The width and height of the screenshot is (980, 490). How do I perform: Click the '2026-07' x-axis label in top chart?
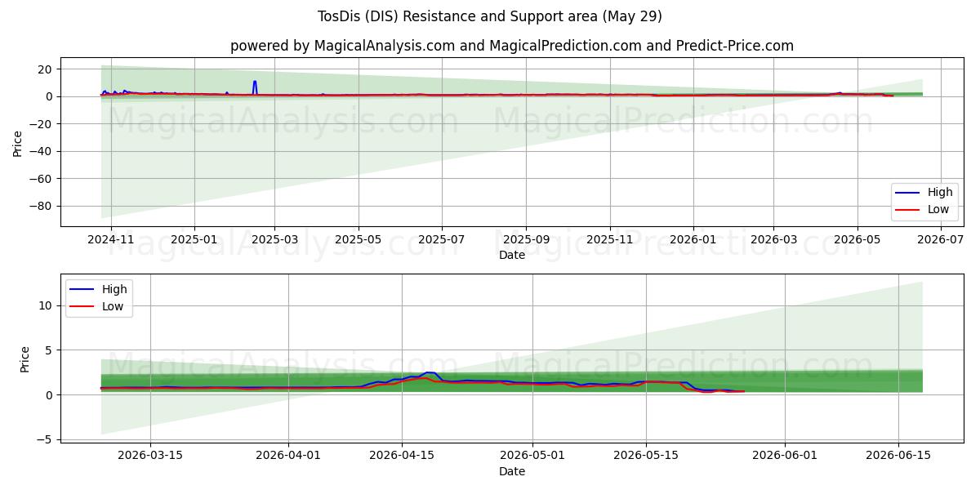point(940,240)
